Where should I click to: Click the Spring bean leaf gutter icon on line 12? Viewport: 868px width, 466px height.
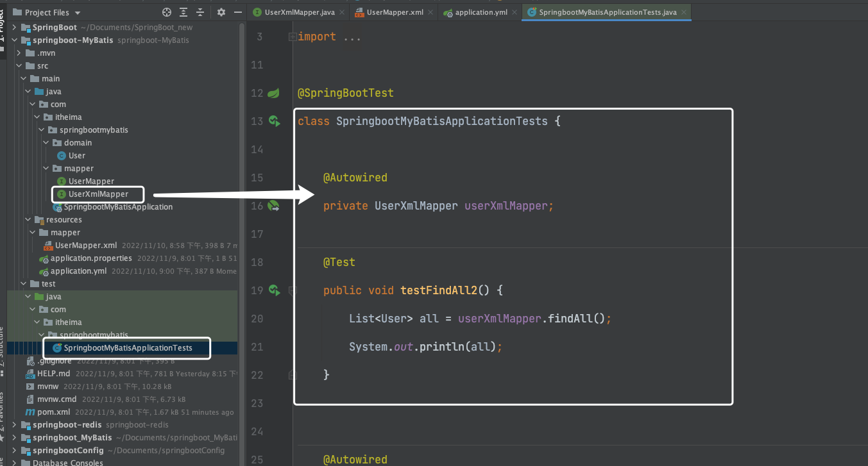[x=273, y=93]
